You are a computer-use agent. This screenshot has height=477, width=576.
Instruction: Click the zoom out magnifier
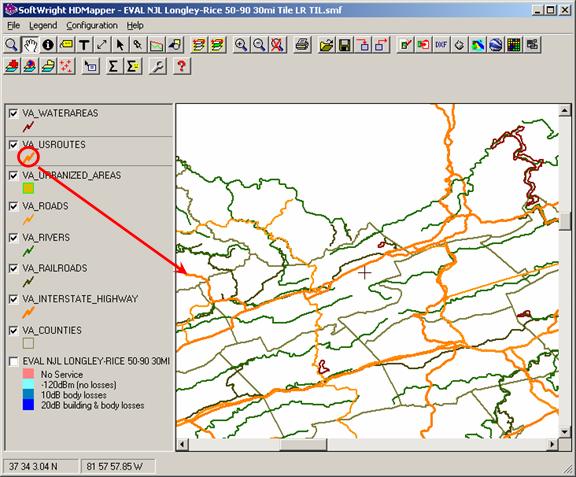click(x=259, y=45)
